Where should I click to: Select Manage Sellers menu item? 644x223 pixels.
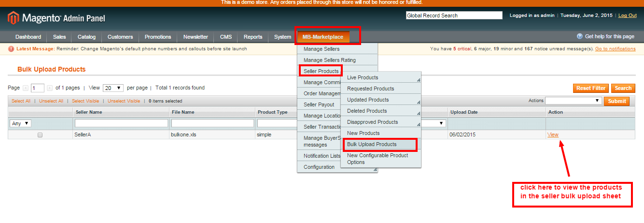337,49
